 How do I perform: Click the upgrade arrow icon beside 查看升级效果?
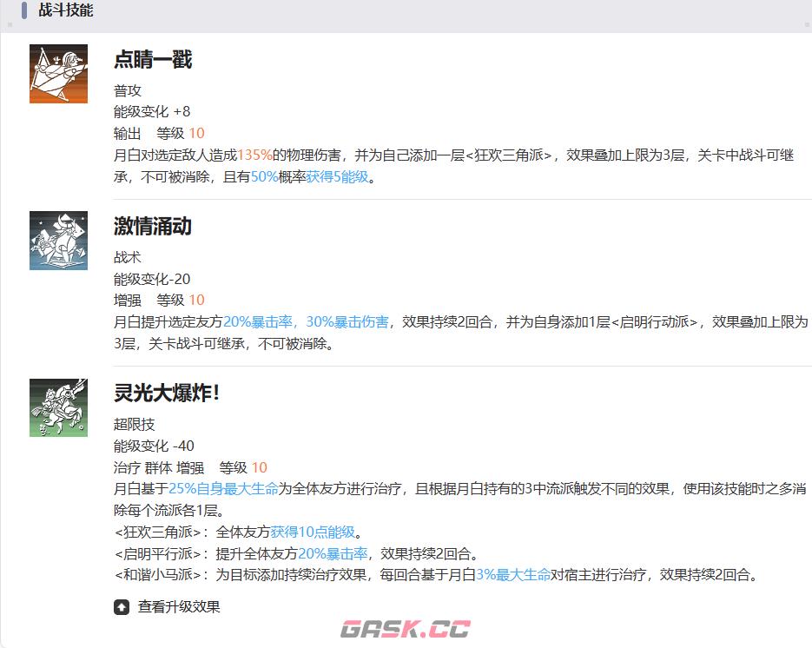[122, 606]
